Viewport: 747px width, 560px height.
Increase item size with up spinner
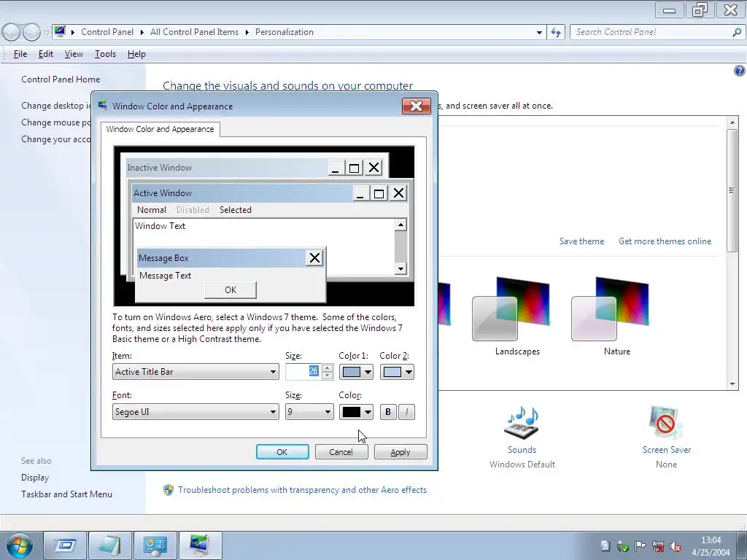click(328, 368)
